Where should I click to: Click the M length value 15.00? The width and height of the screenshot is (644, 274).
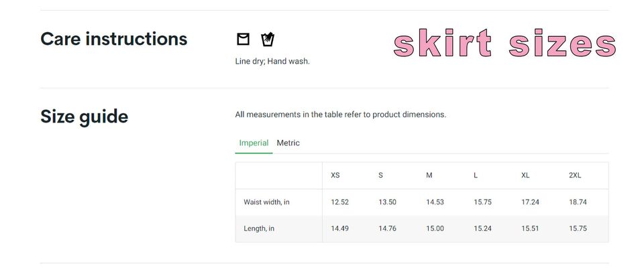click(x=435, y=228)
